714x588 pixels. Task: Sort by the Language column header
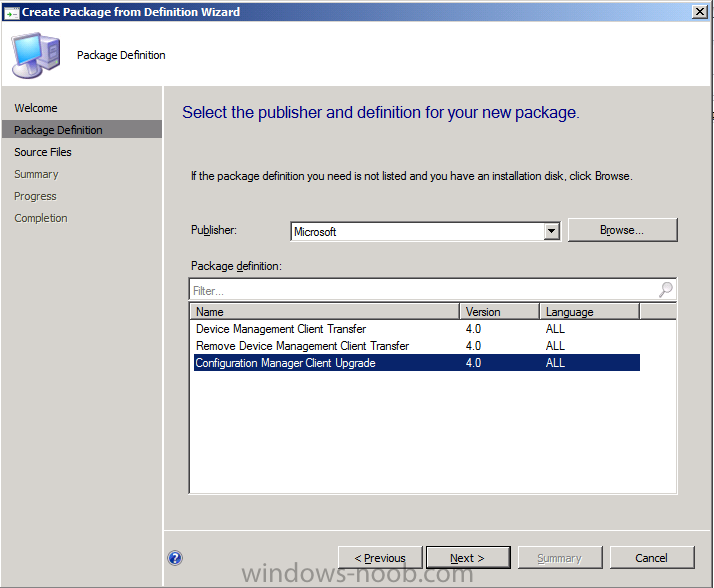coord(590,312)
